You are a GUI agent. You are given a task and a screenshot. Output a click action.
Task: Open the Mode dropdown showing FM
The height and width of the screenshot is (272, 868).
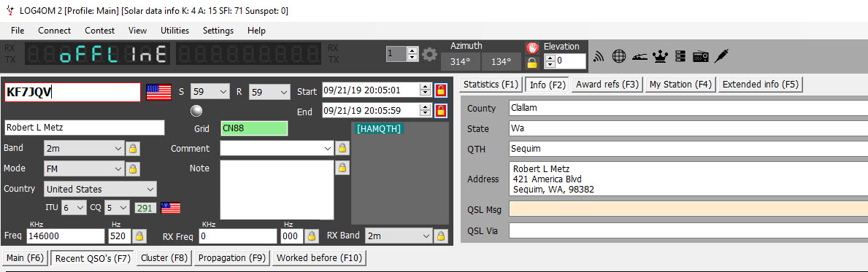pyautogui.click(x=84, y=168)
